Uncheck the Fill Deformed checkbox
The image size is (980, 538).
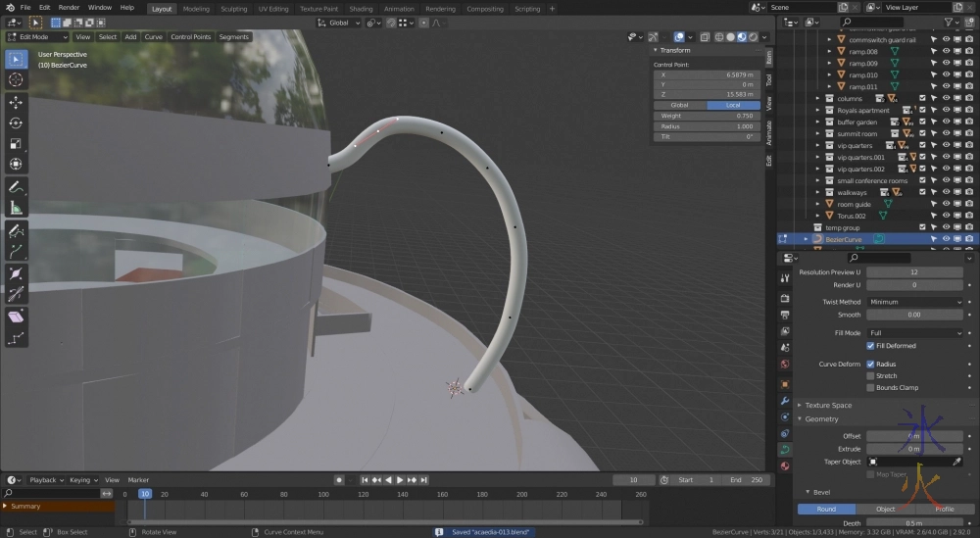(x=870, y=346)
